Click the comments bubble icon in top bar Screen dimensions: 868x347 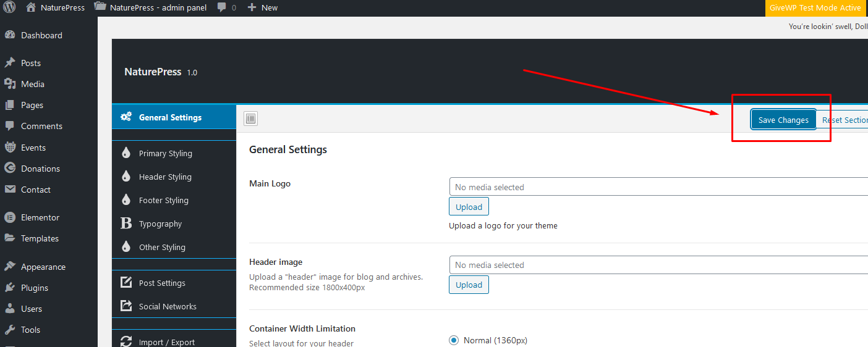point(221,7)
